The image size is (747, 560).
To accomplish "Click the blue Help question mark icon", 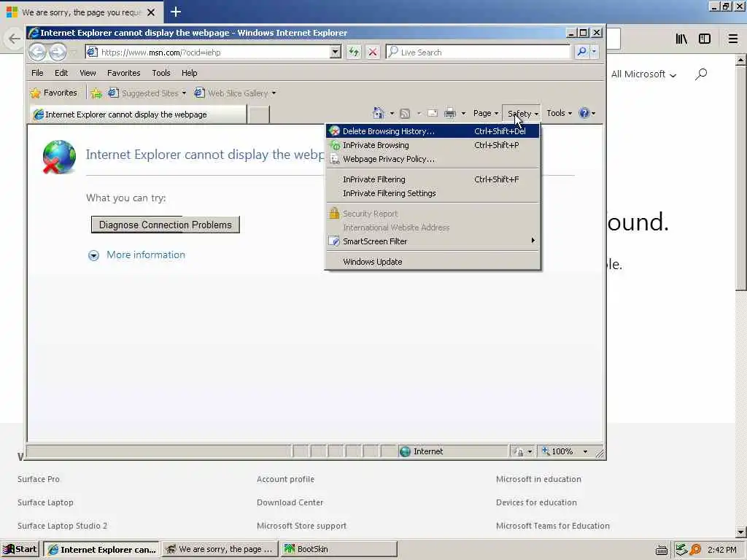I will (584, 113).
